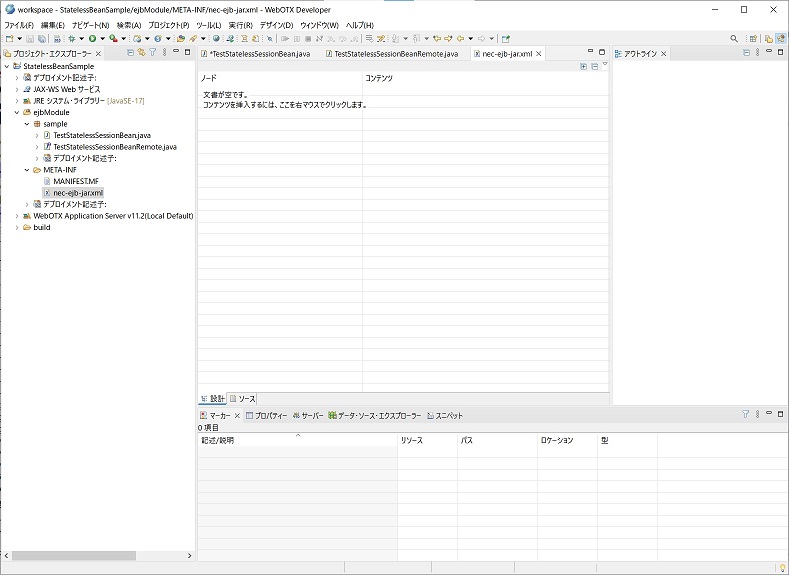Switch to the ソース editor page tab

(242, 399)
